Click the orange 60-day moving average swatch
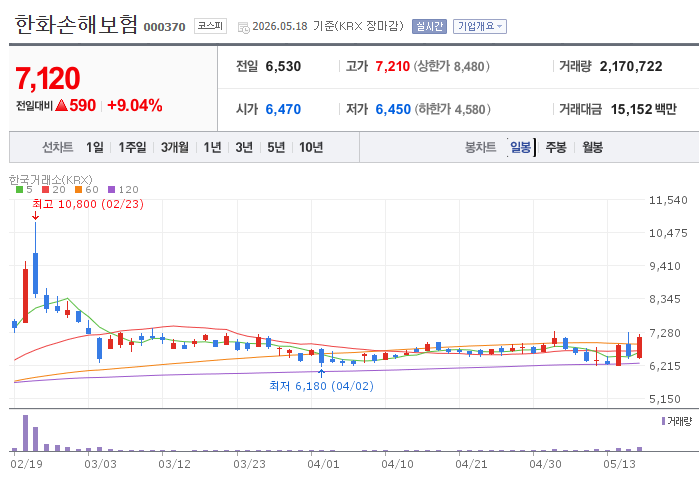Viewport: 699px width, 478px height. pyautogui.click(x=78, y=190)
